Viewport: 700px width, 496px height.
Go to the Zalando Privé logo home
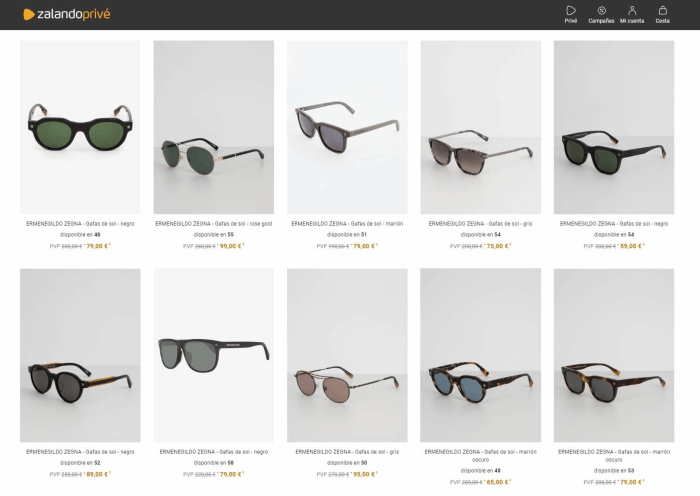(x=67, y=14)
